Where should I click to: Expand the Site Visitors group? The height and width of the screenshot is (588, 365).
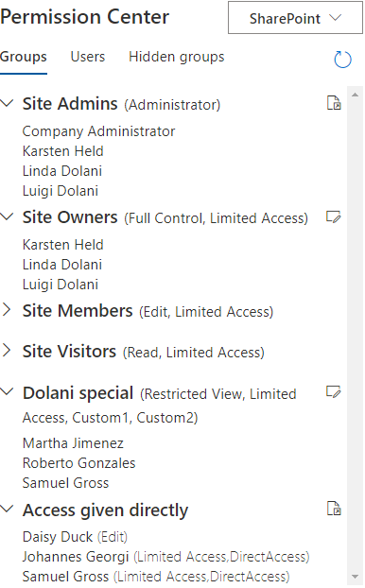[7, 351]
